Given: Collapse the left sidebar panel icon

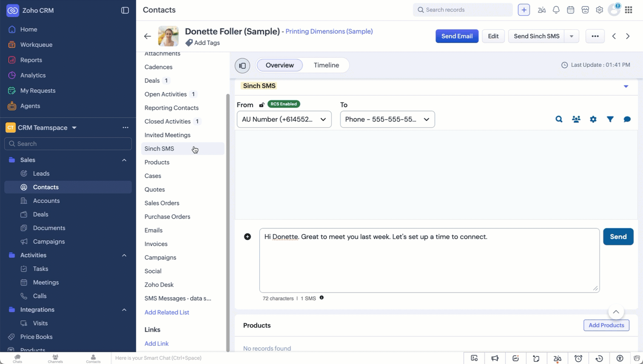Looking at the screenshot, I should coord(125,10).
